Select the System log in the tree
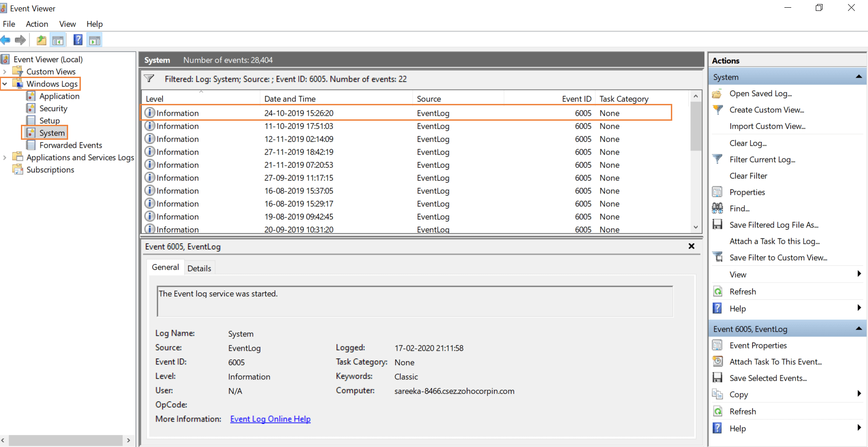The width and height of the screenshot is (868, 447). point(51,133)
